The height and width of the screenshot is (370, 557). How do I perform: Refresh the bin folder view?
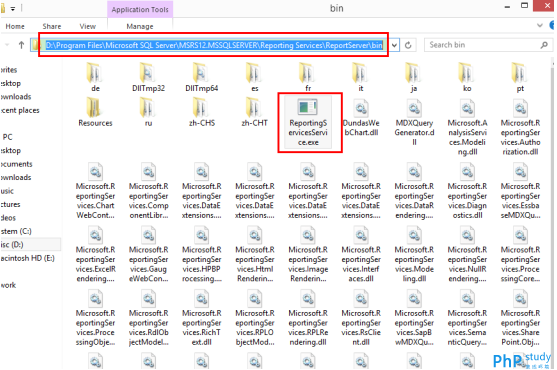408,45
